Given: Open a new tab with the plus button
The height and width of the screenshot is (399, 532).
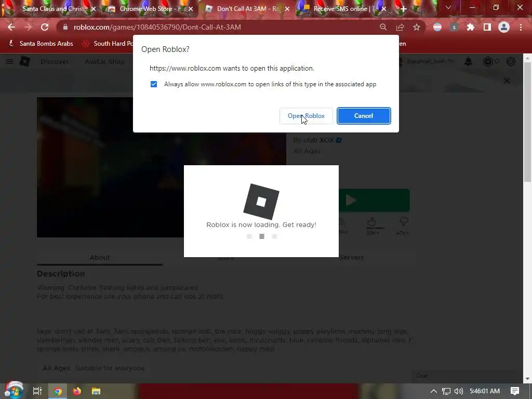Looking at the screenshot, I should 403,9.
